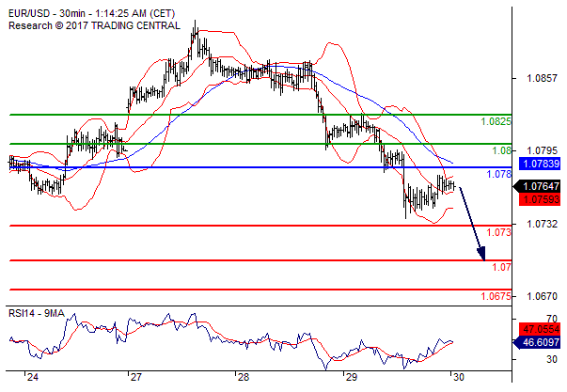567x392 pixels.
Task: Click the black 1.07647 current price tag
Action: [538, 186]
